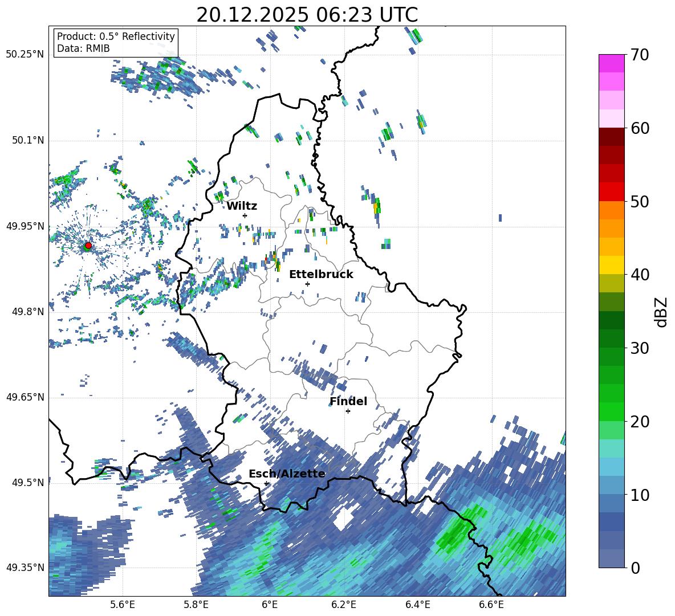
Task: Click the colorbar tick label 0
Action: [x=636, y=568]
